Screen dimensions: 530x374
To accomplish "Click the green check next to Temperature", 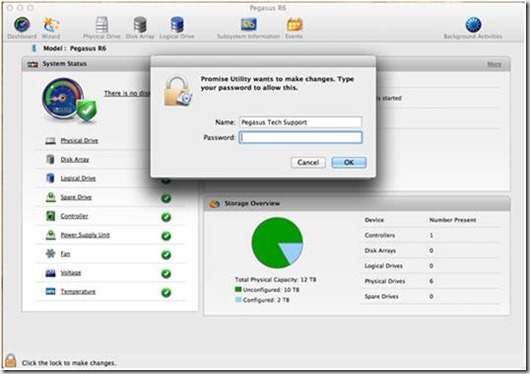I will pyautogui.click(x=166, y=293).
